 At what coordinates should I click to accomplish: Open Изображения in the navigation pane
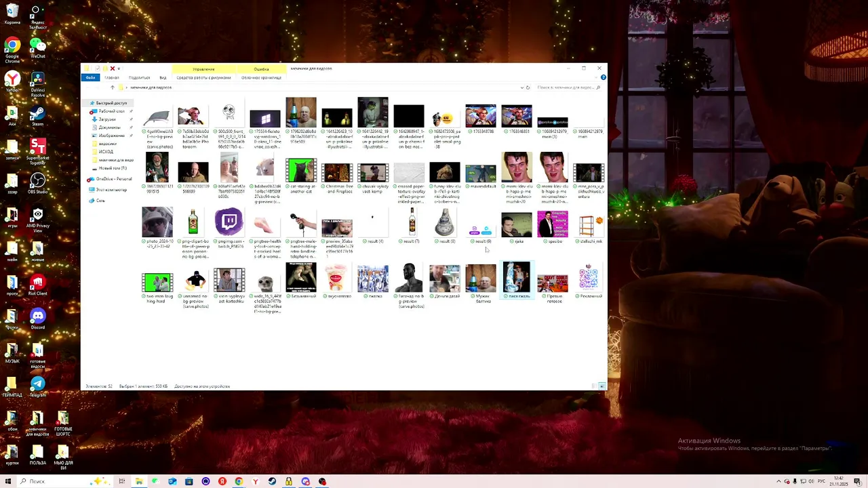(x=111, y=136)
